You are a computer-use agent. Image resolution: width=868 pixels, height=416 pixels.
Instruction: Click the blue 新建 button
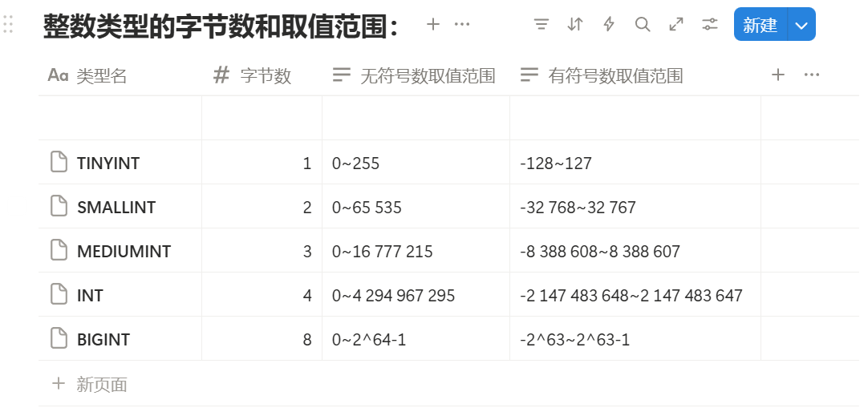point(761,24)
